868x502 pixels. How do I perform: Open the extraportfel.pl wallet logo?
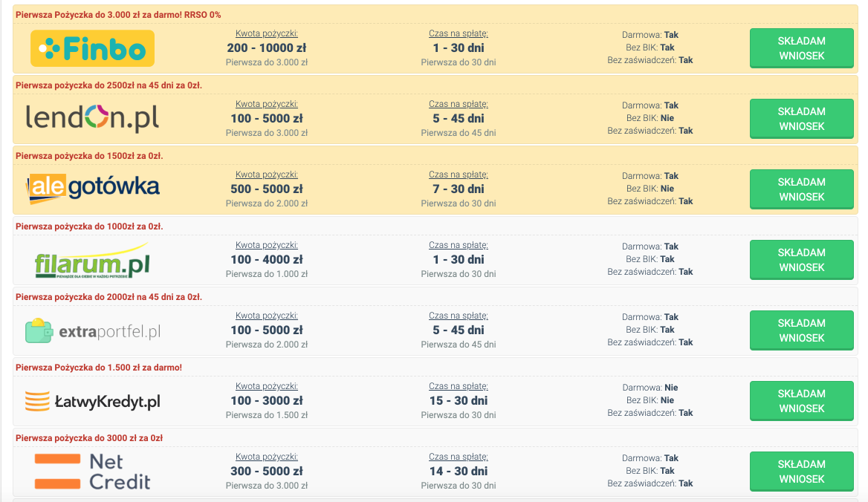click(x=92, y=331)
